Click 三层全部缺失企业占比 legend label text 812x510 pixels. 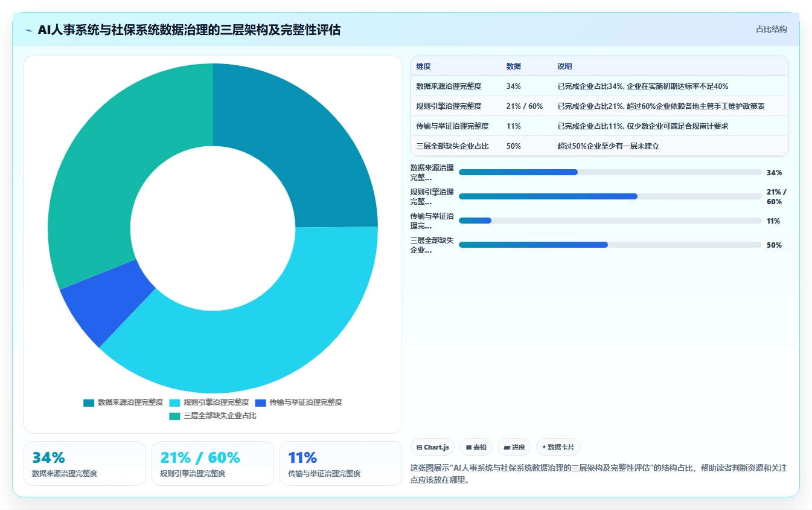[x=220, y=416]
